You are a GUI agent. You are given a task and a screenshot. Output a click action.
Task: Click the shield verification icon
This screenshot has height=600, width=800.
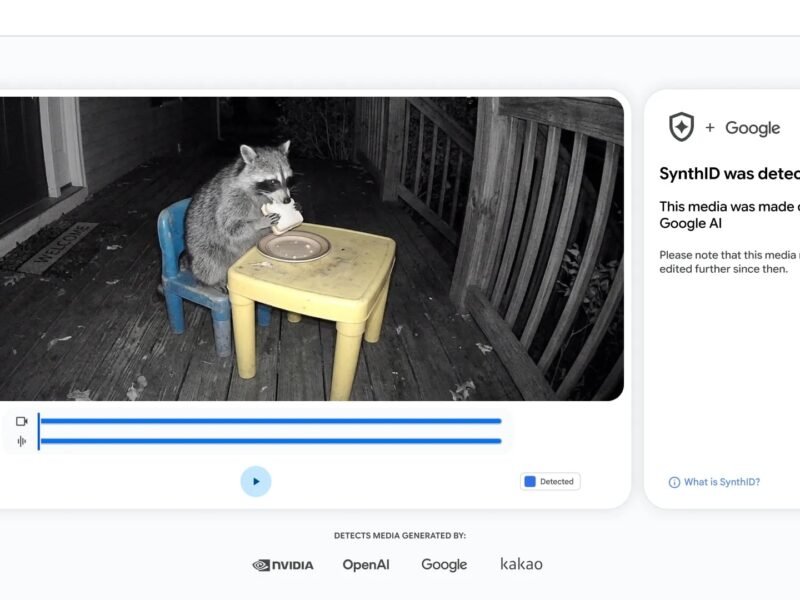pyautogui.click(x=681, y=127)
